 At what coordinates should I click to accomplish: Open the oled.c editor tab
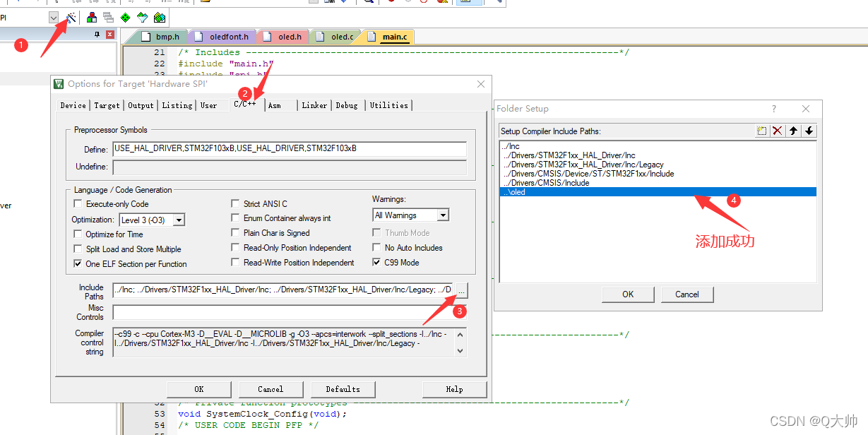pyautogui.click(x=335, y=37)
